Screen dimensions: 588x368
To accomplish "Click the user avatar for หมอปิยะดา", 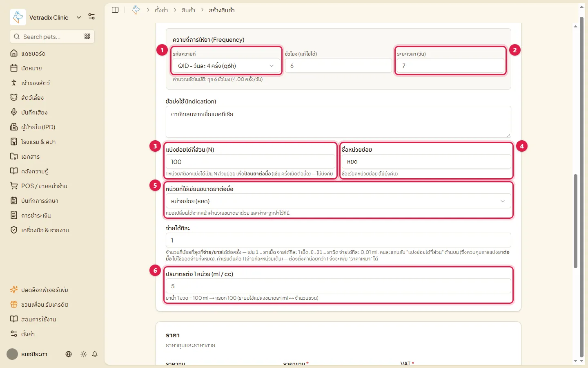I will tap(12, 354).
